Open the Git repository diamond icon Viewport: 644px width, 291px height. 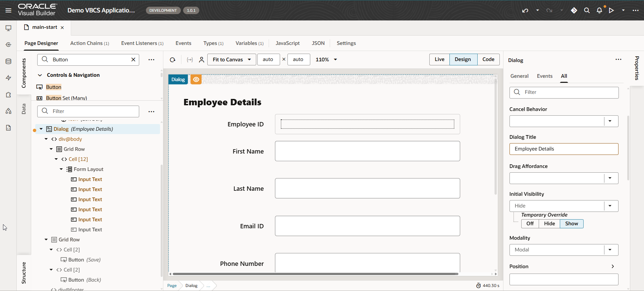pyautogui.click(x=574, y=10)
